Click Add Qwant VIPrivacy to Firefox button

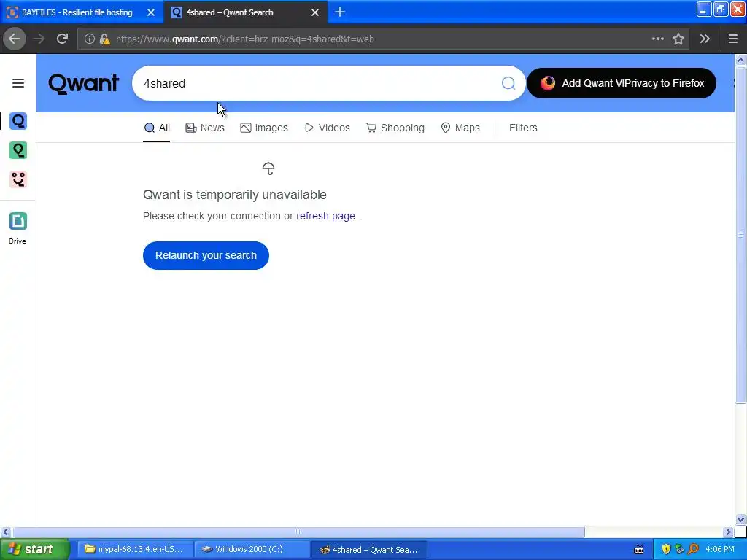coord(622,83)
